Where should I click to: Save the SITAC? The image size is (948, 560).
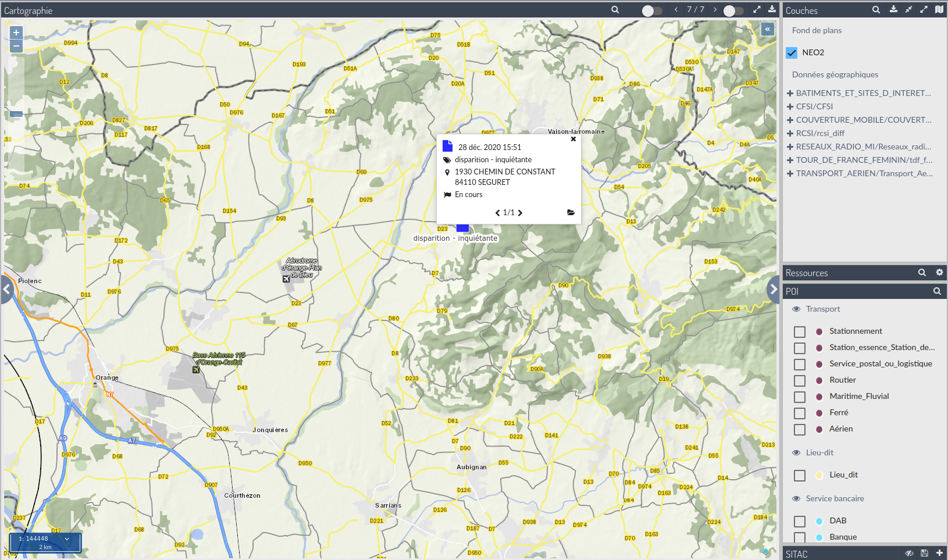(x=925, y=554)
